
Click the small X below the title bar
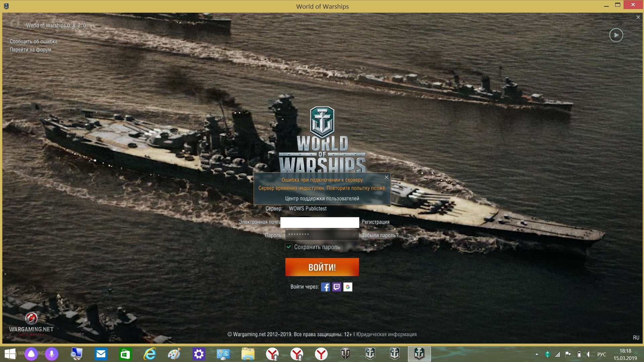tap(638, 17)
